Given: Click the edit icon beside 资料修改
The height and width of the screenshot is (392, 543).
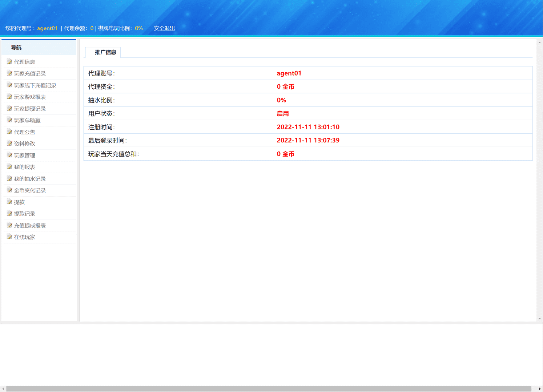Looking at the screenshot, I should pos(9,143).
